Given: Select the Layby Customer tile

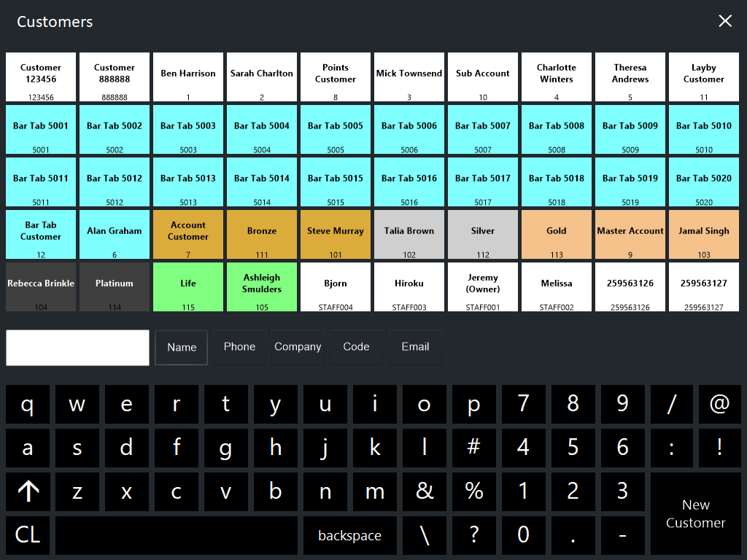Looking at the screenshot, I should tap(704, 77).
